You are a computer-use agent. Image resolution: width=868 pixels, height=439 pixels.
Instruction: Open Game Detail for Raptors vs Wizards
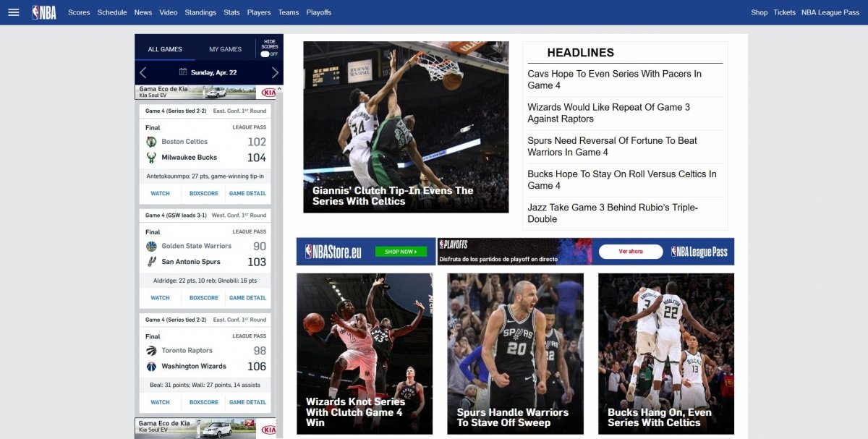pos(248,402)
